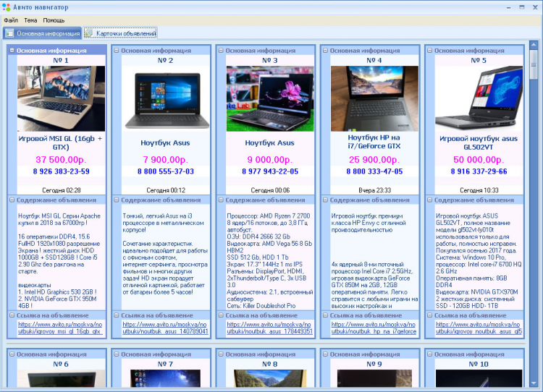Collapse Основная информация section of card № 7

coord(117,354)
